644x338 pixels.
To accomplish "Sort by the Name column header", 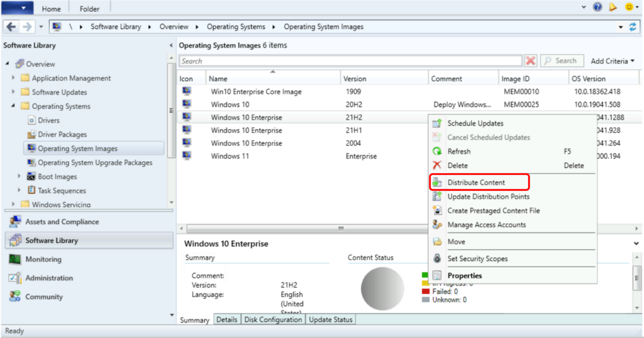I will pos(273,79).
